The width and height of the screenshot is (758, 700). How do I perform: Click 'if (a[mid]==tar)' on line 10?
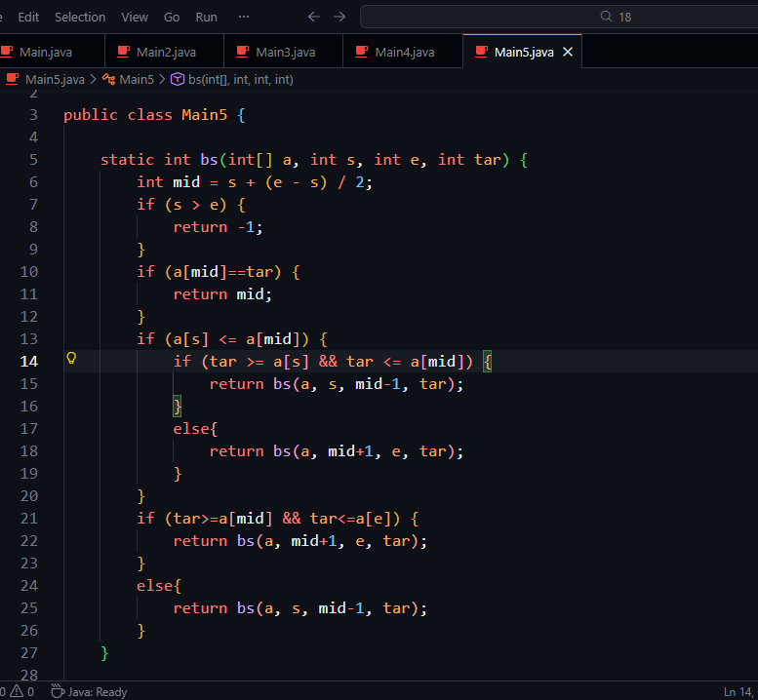pos(209,272)
